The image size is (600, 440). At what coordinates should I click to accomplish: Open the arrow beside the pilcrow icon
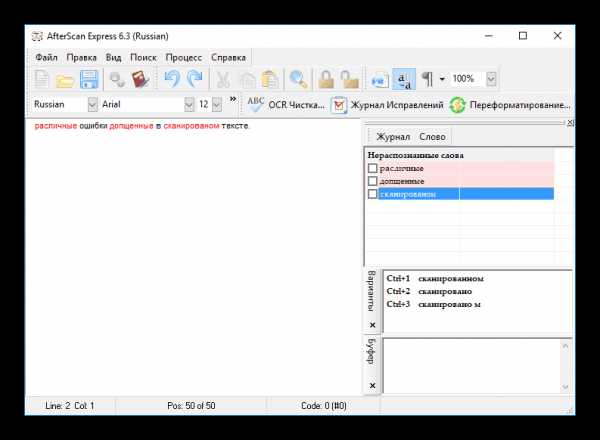pyautogui.click(x=442, y=79)
